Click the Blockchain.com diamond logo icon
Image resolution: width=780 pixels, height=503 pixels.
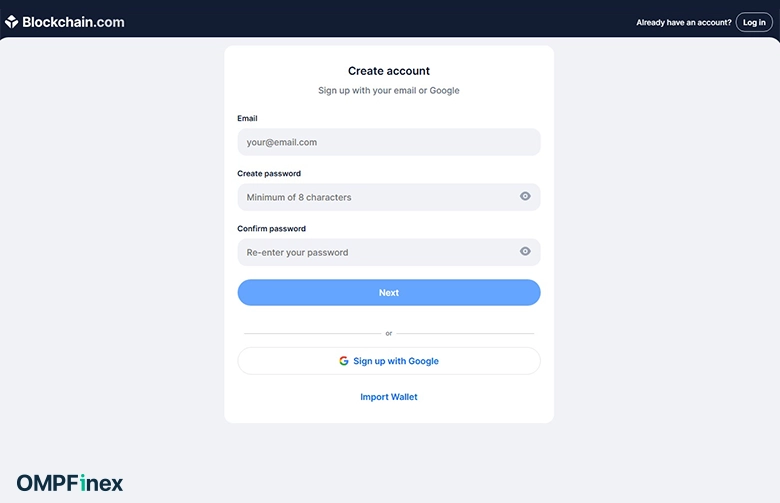pos(11,22)
